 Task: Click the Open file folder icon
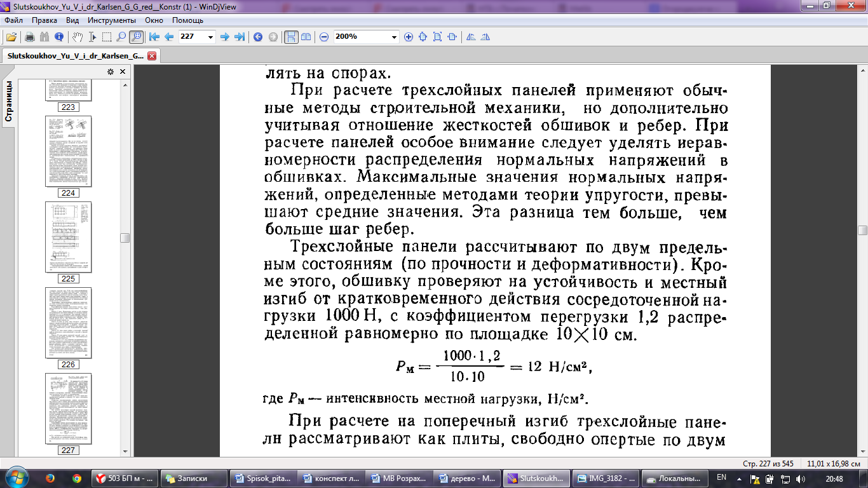click(11, 37)
